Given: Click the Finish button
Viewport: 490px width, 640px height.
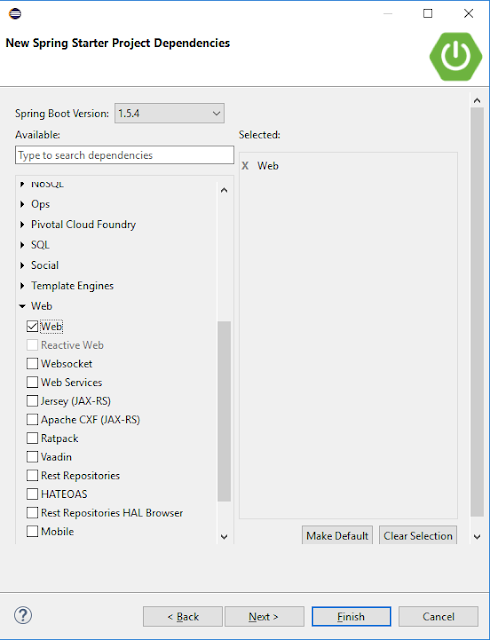Looking at the screenshot, I should (351, 616).
